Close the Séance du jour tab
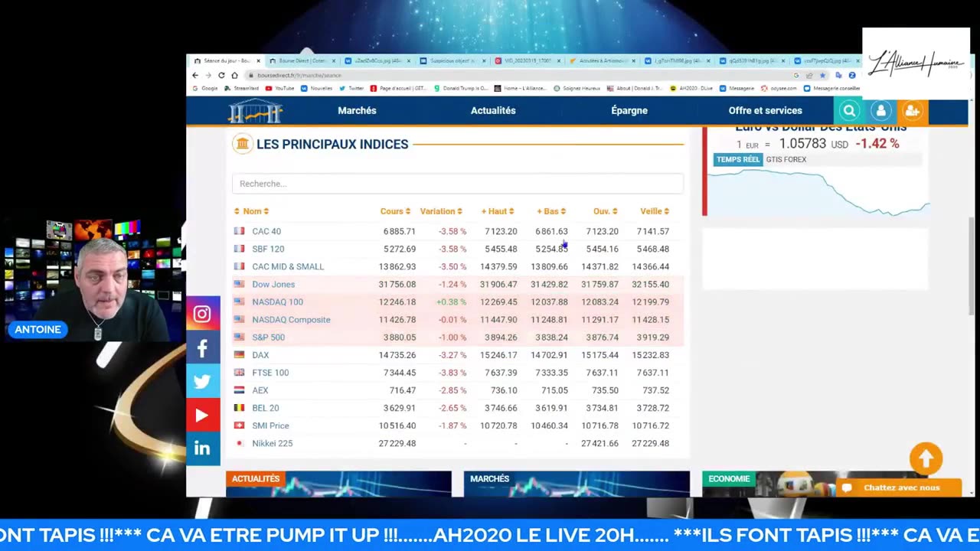The height and width of the screenshot is (551, 980). coord(258,60)
